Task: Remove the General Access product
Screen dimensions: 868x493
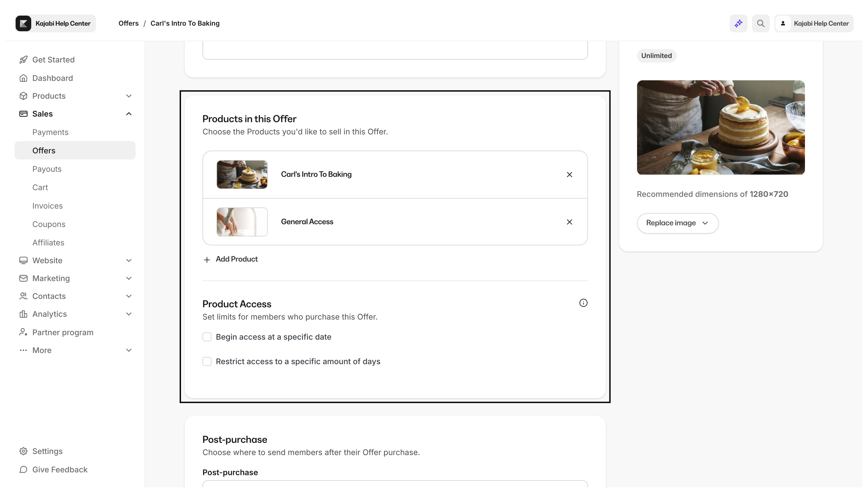Action: click(x=569, y=222)
